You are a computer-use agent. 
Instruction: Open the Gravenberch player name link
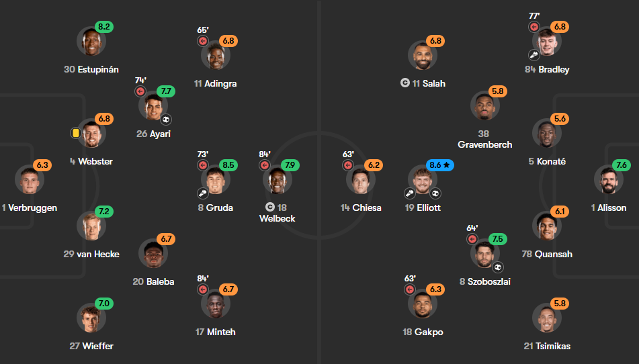(484, 139)
